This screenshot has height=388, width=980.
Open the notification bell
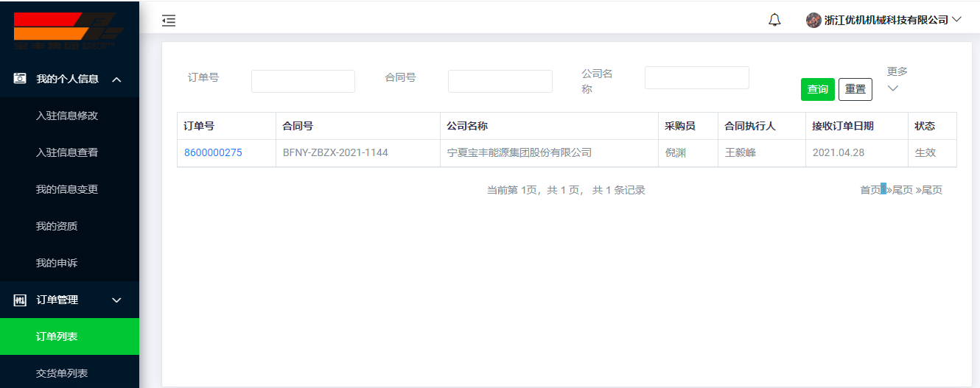pos(774,20)
